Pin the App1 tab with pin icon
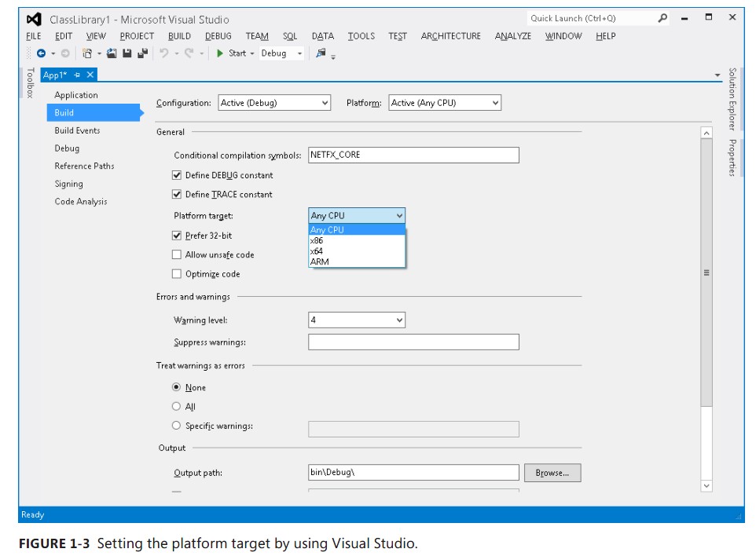 (x=77, y=75)
